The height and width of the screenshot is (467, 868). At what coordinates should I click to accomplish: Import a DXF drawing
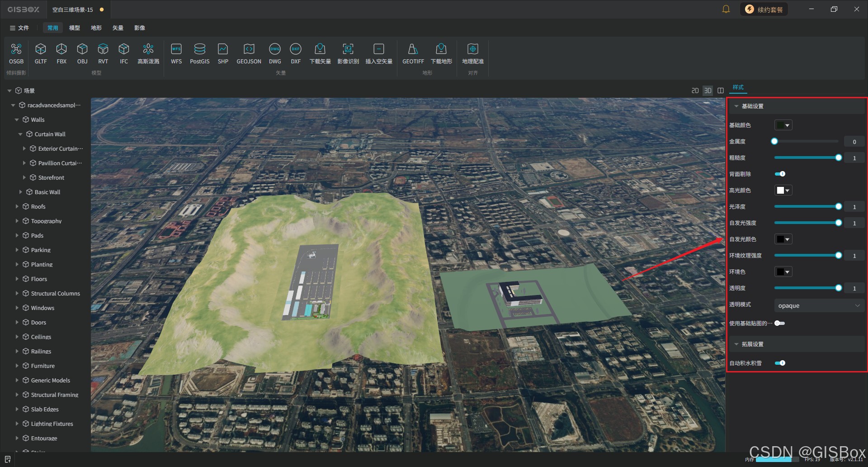[x=296, y=53]
